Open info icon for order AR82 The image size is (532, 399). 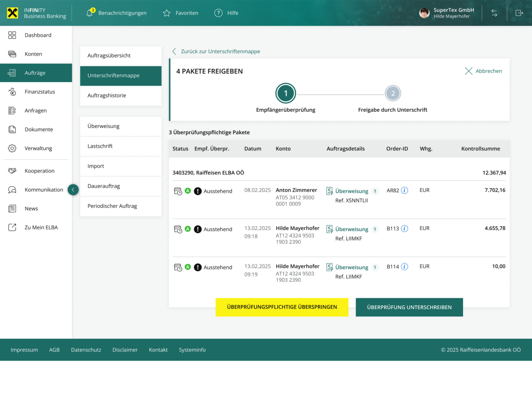tap(405, 190)
